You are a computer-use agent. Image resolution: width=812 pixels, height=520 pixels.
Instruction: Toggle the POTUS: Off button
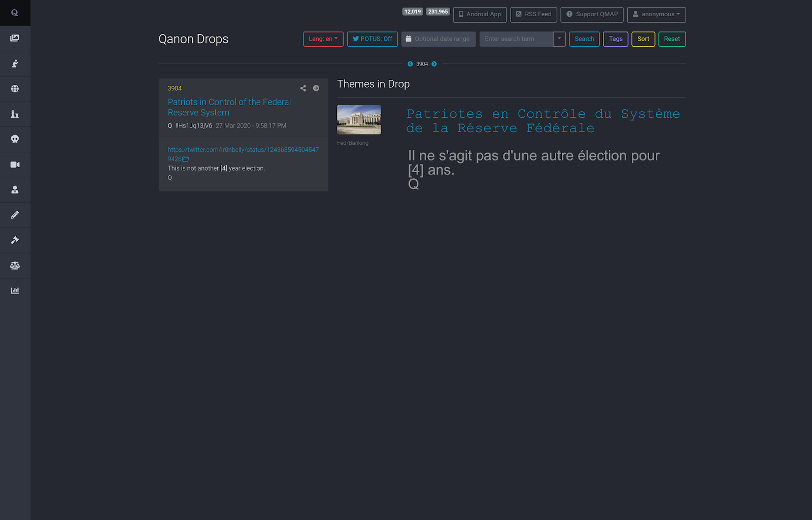[x=372, y=39]
